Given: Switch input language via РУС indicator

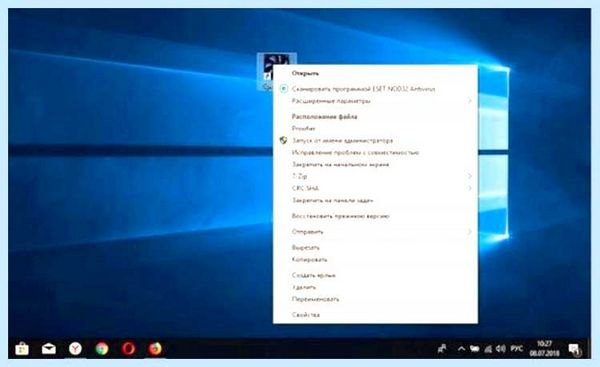Looking at the screenshot, I should click(517, 349).
